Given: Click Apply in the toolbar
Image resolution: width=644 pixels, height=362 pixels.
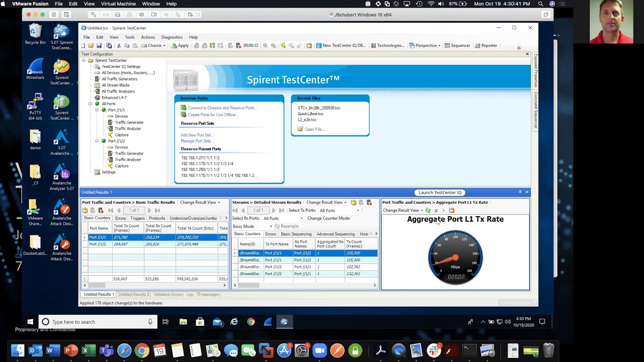Looking at the screenshot, I should pyautogui.click(x=180, y=45).
